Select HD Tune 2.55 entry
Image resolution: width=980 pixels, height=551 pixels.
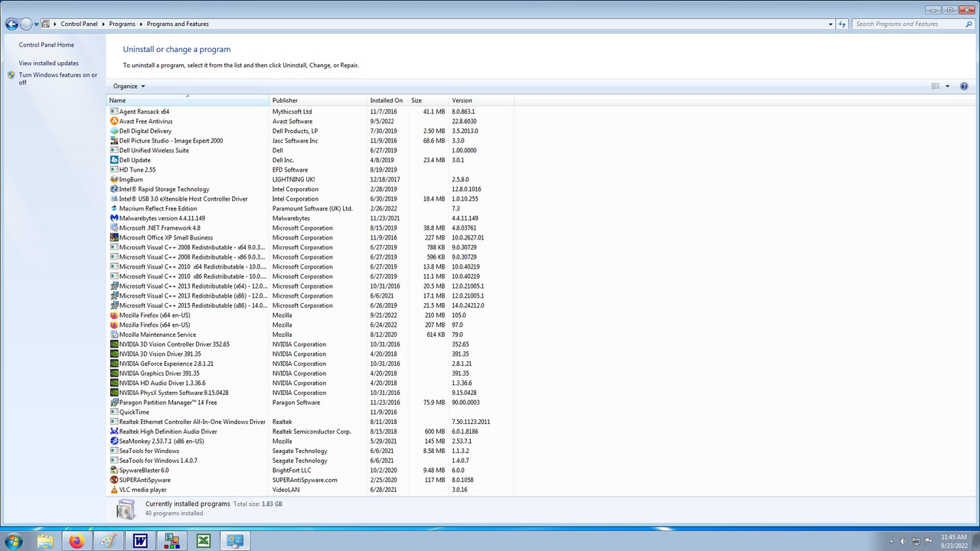pyautogui.click(x=310, y=170)
